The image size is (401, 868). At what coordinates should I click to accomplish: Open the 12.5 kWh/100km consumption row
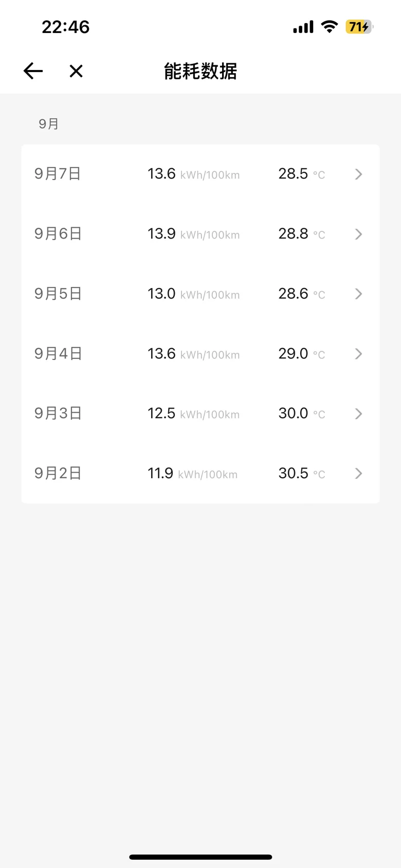193,413
